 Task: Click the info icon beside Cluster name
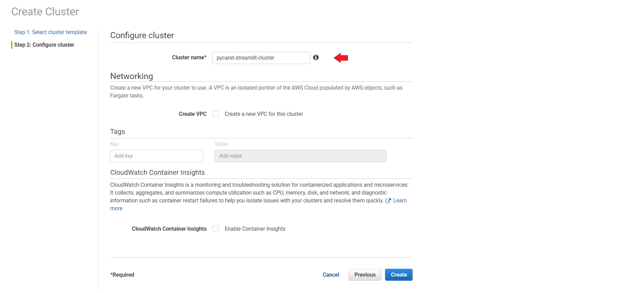click(316, 58)
